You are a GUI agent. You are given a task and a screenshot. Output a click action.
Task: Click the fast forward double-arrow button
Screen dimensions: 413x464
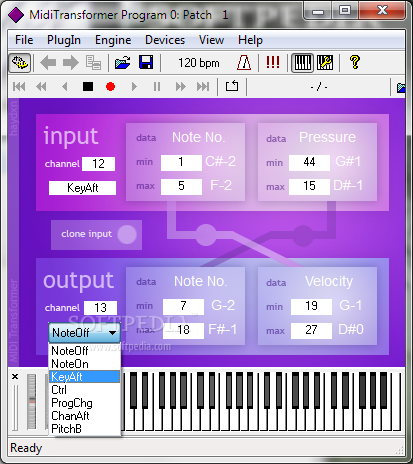click(x=181, y=87)
